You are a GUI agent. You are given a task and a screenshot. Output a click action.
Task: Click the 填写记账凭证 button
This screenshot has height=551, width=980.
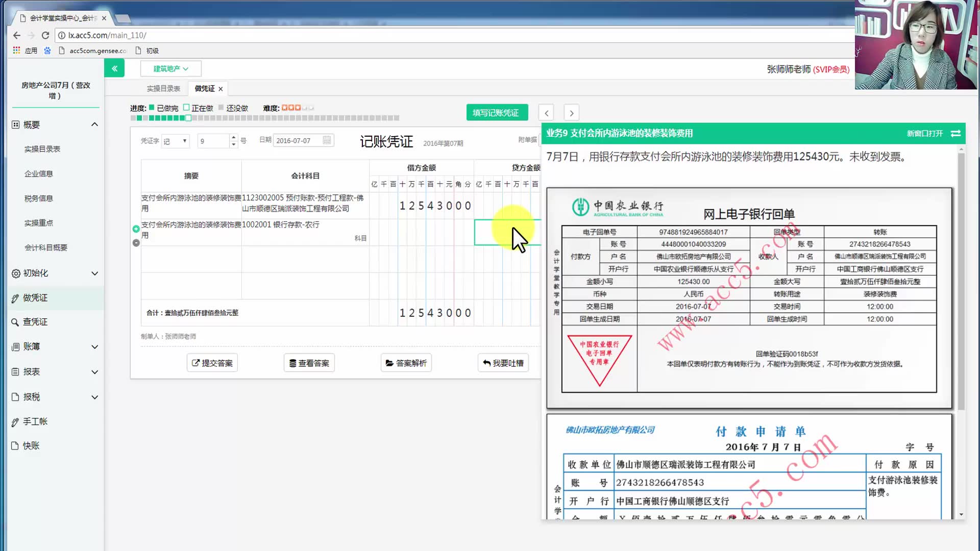497,112
